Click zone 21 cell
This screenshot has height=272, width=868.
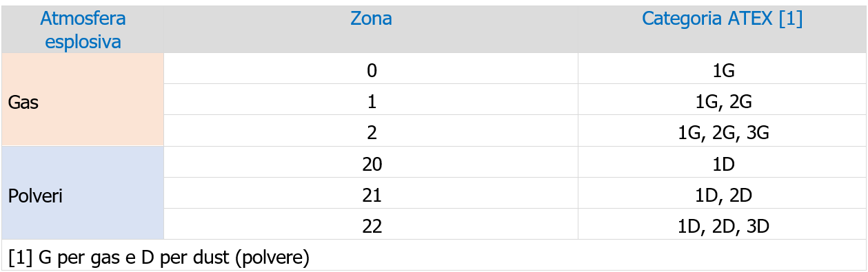pyautogui.click(x=371, y=193)
